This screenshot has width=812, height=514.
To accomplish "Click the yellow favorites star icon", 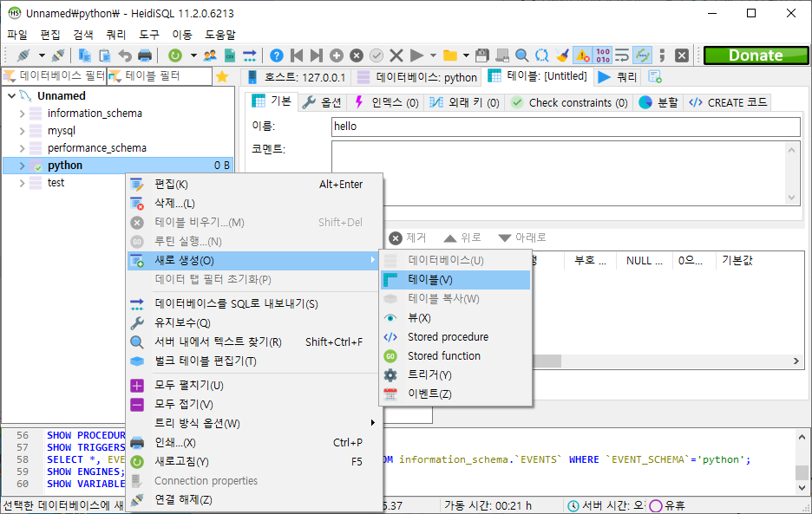I will point(222,76).
